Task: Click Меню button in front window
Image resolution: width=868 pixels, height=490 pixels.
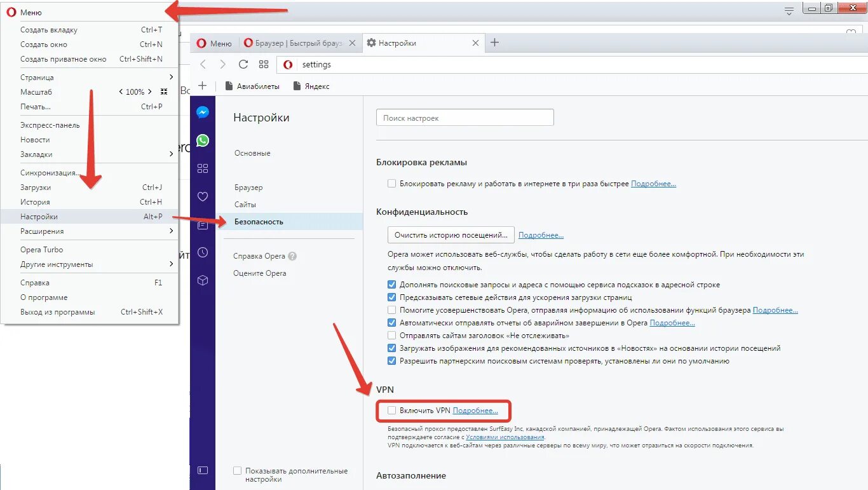Action: [215, 43]
